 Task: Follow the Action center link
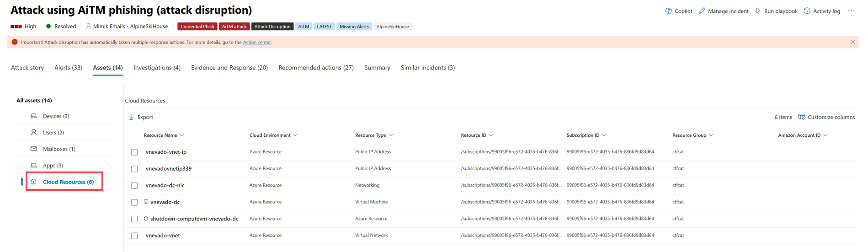[x=256, y=42]
